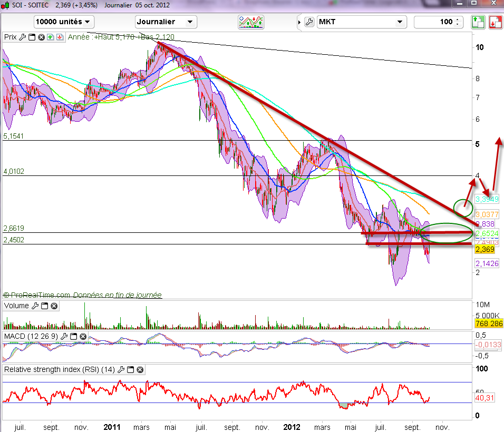
Task: Toggle the Prix panel window size
Action: [x=32, y=37]
